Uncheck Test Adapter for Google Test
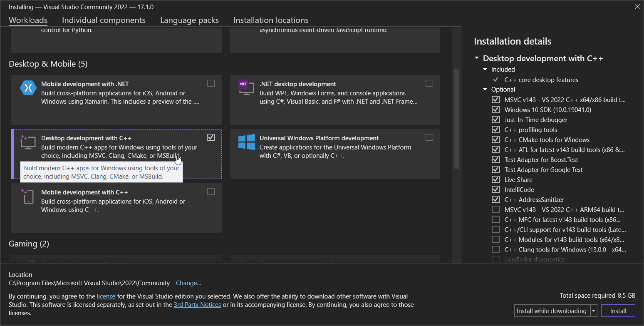Screen dimensions: 644x326 (496, 169)
